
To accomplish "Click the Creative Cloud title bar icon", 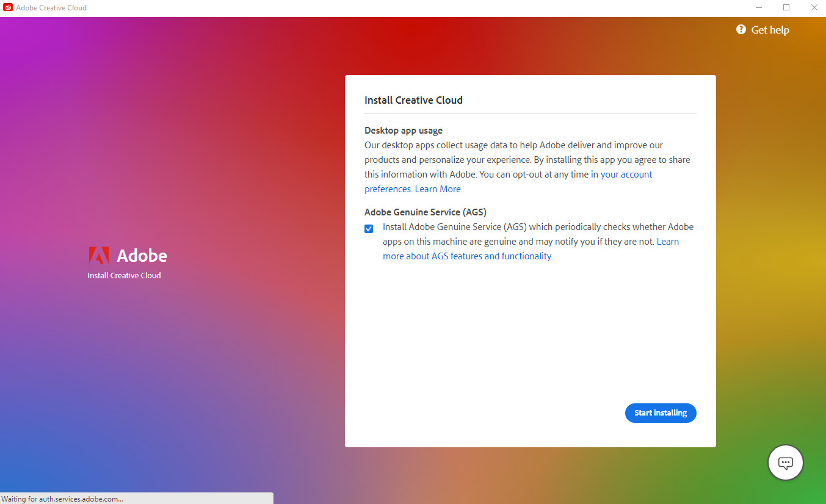I will [x=9, y=8].
